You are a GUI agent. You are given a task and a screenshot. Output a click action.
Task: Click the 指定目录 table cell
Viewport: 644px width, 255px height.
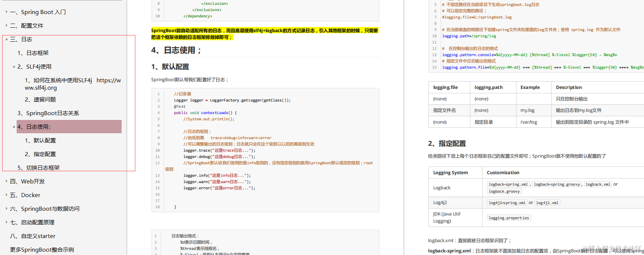click(484, 122)
